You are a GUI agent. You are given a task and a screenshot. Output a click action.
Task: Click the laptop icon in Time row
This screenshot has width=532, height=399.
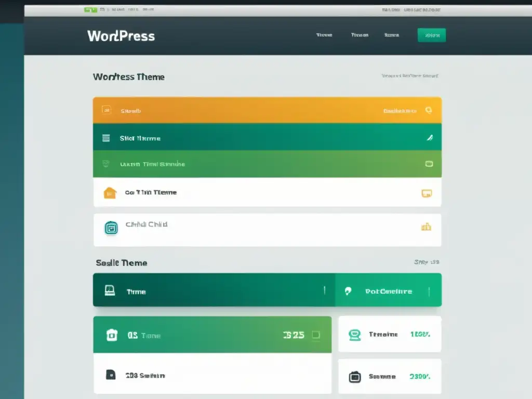click(110, 291)
